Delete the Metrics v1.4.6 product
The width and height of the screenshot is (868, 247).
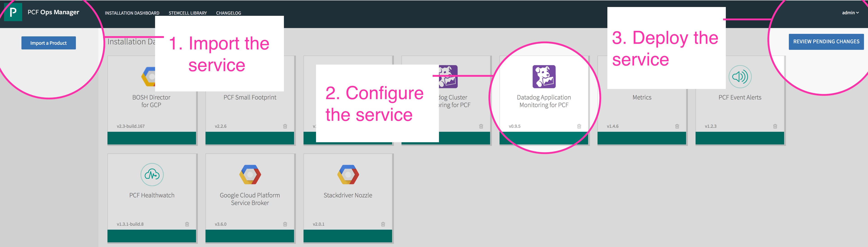click(677, 126)
